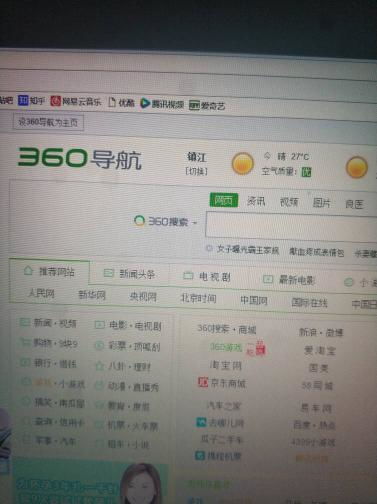Select the 资讯 search tab
This screenshot has width=377, height=504.
tap(256, 201)
